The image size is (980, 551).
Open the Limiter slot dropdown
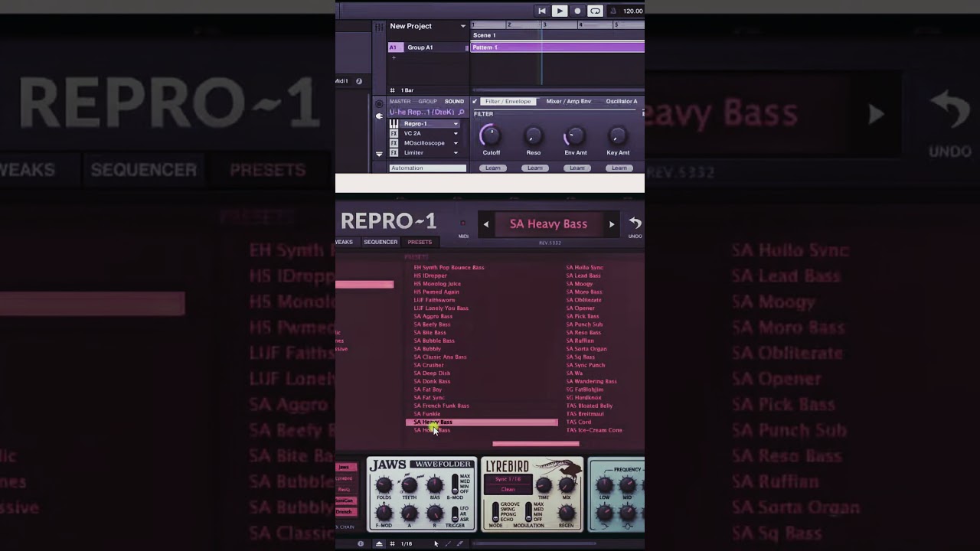[x=456, y=152]
